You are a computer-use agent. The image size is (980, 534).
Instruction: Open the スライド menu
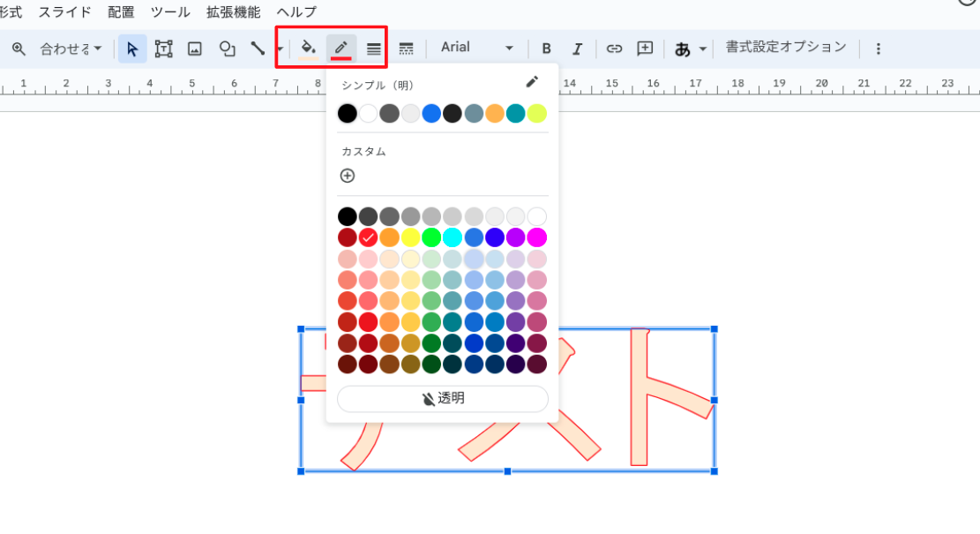[x=65, y=11]
